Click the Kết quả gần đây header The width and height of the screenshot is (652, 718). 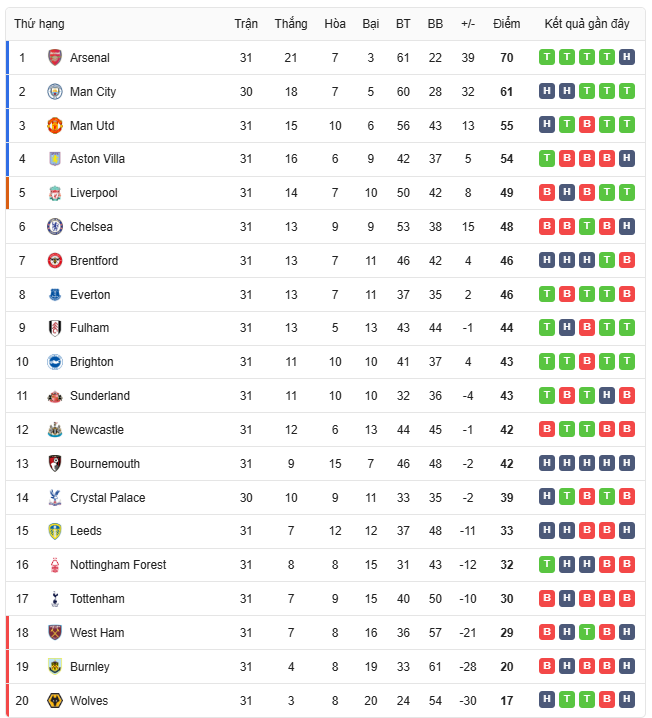[587, 24]
